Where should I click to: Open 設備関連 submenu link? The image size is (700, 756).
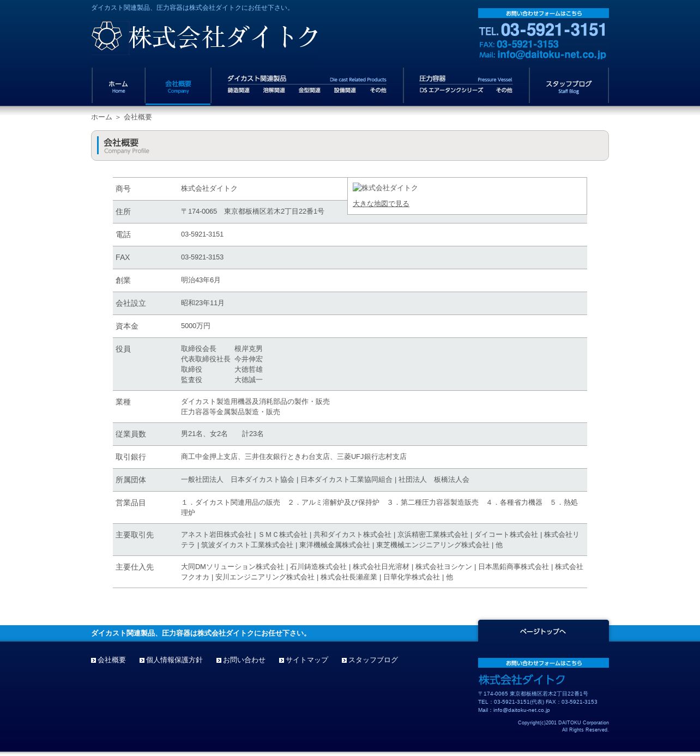[345, 90]
